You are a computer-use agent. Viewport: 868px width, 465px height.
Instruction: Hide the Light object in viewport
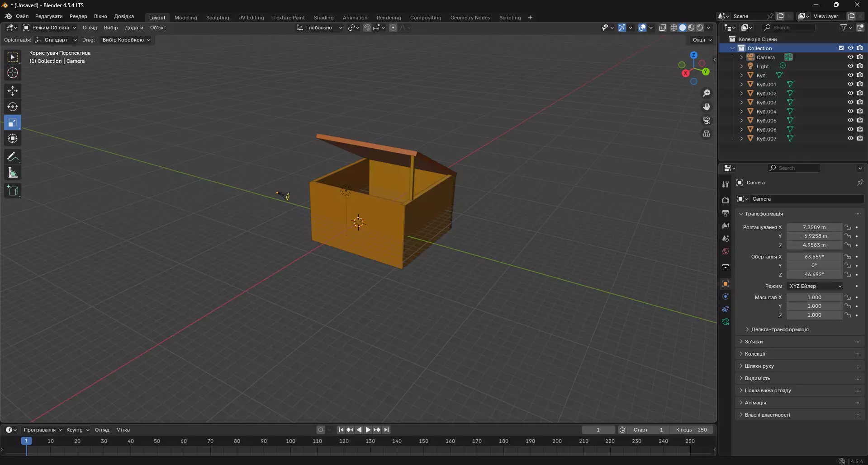point(850,66)
